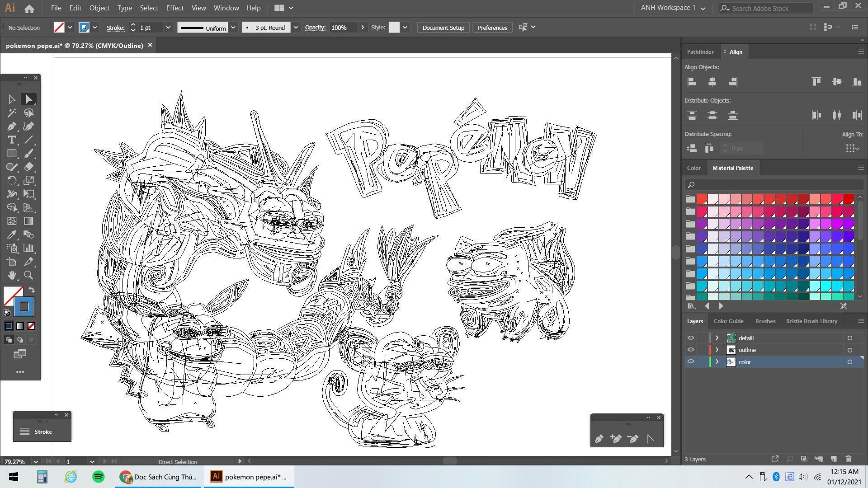Click Vertical Align Top icon
This screenshot has height=488, width=868.
[x=816, y=82]
